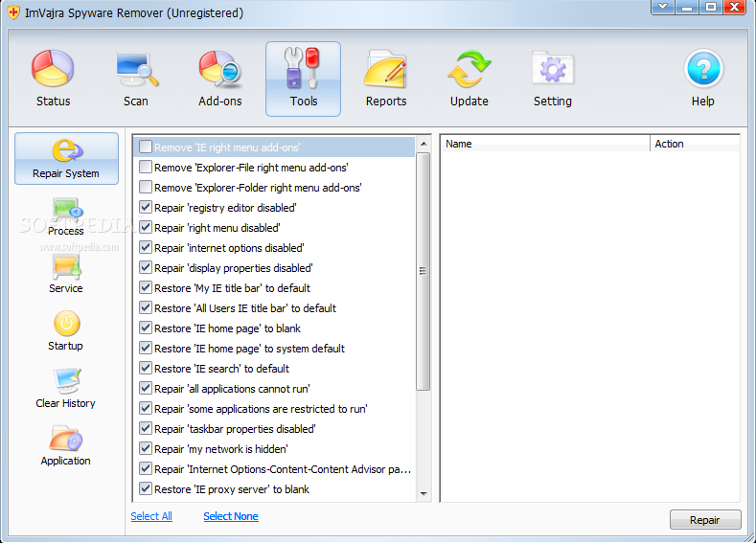The image size is (756, 543).
Task: Select the Repair System sidebar icon
Action: 66,150
